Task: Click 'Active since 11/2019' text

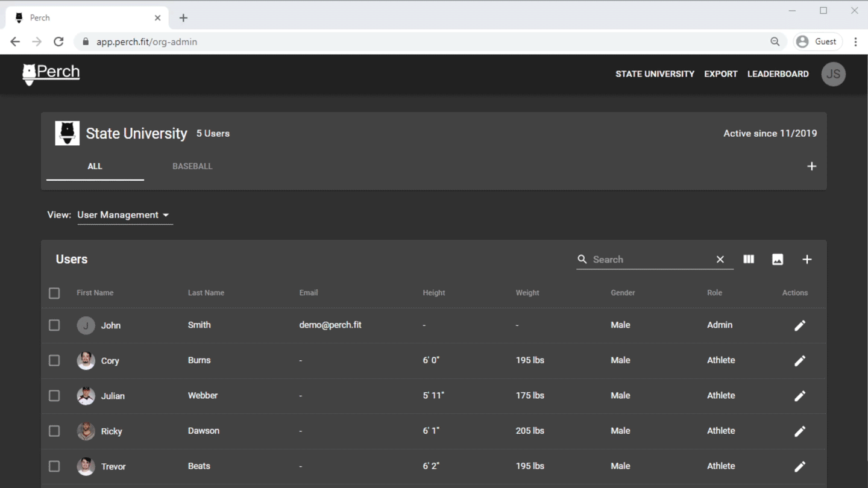Action: pos(770,134)
